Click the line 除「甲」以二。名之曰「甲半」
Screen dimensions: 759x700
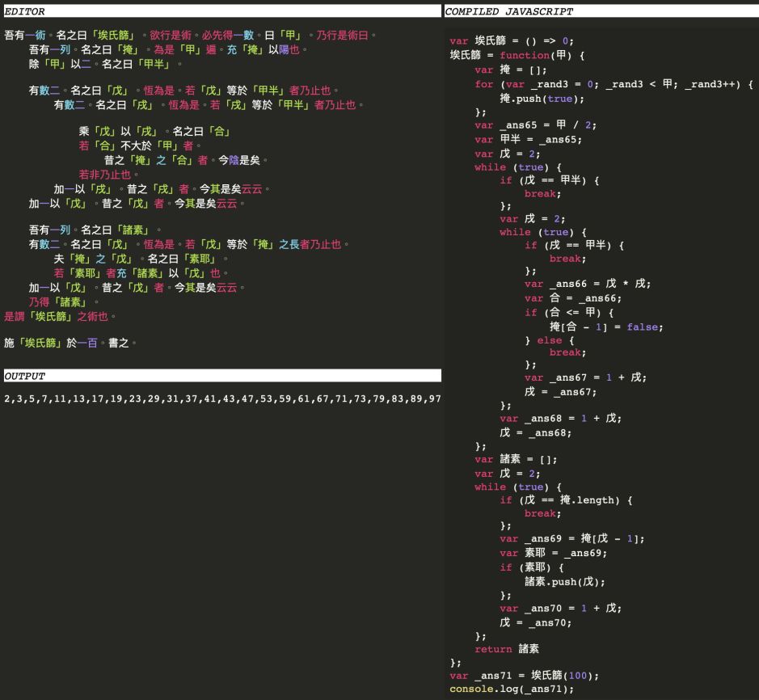coord(106,64)
